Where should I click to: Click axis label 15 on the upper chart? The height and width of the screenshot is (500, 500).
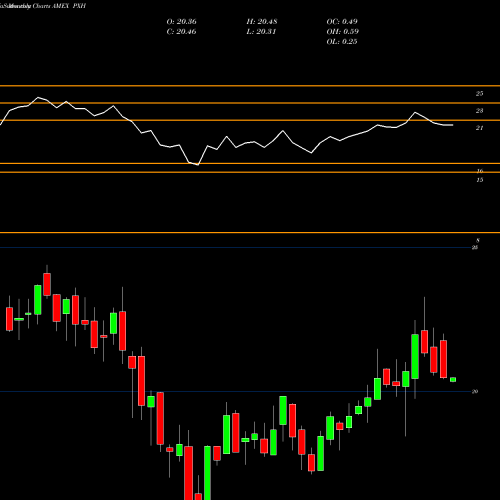(x=479, y=180)
